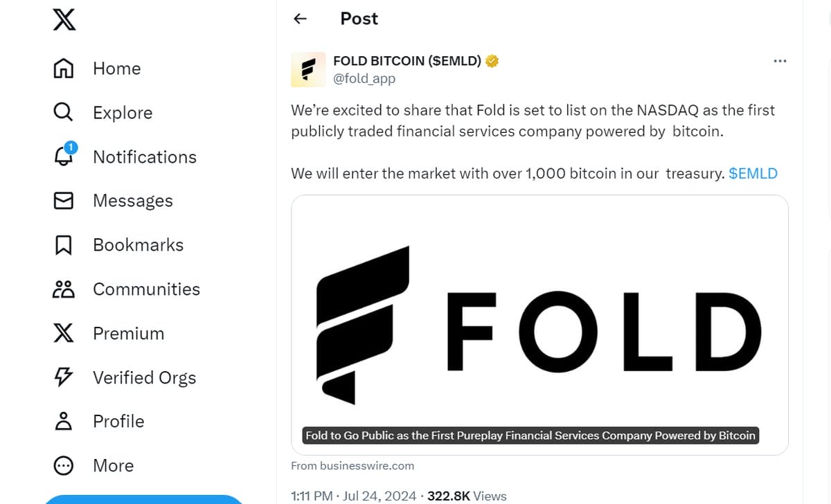Click the gold verified badge
This screenshot has height=504, width=831.
click(492, 61)
